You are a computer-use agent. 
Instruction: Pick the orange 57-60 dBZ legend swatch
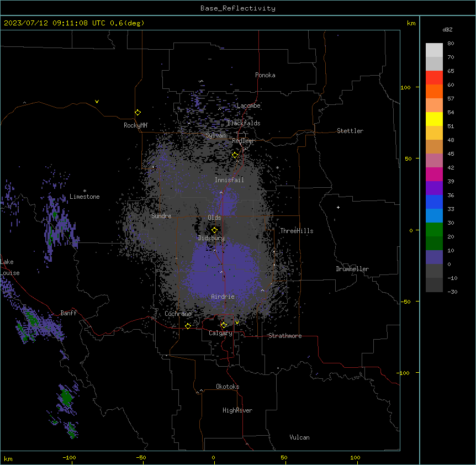[x=434, y=91]
